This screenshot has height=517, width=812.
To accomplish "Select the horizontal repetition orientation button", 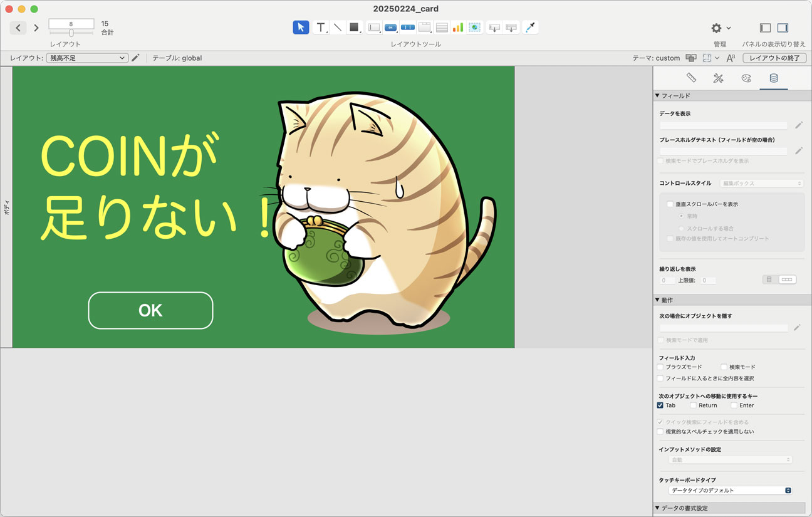I will click(787, 279).
